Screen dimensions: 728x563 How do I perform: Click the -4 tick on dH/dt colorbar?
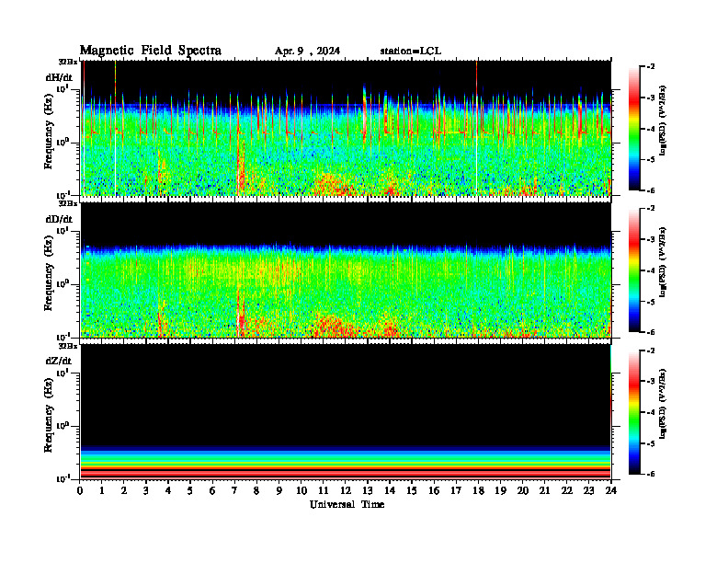click(x=651, y=129)
